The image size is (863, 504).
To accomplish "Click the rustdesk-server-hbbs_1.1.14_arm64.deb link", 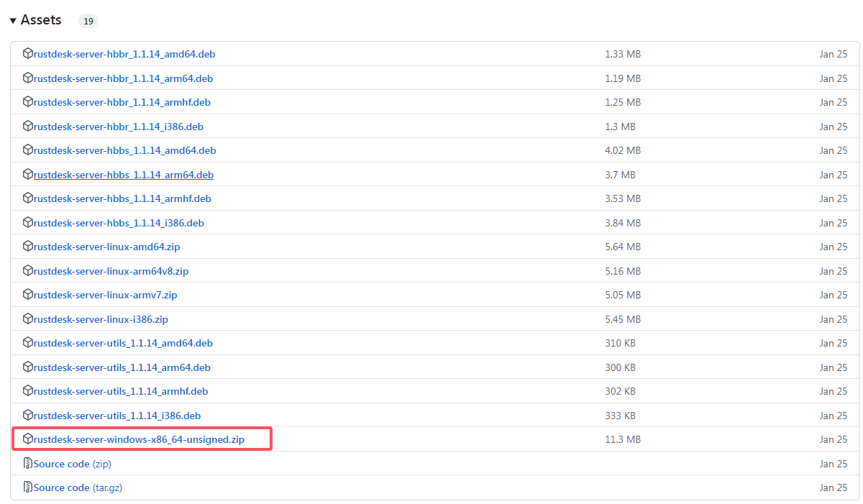I will point(124,175).
